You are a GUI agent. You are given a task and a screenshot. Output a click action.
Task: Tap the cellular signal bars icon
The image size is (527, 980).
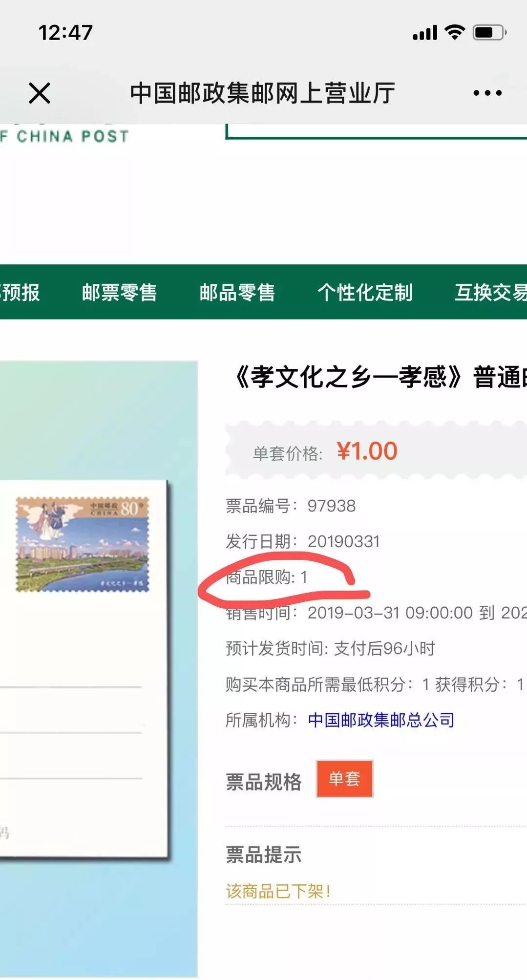coord(425,33)
